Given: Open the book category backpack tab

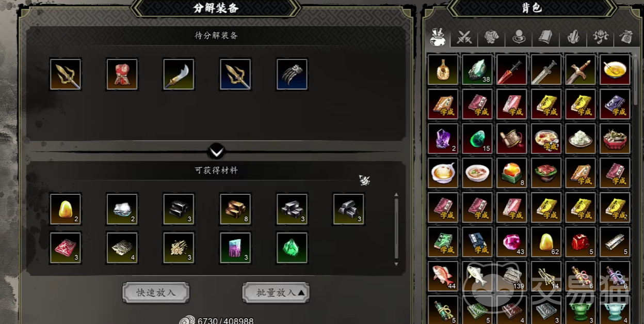Looking at the screenshot, I should click(546, 37).
